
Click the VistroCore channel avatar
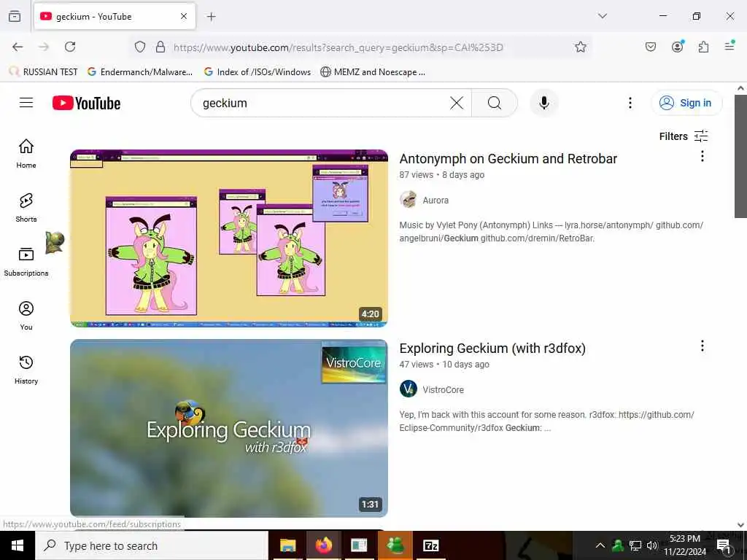[x=409, y=389]
